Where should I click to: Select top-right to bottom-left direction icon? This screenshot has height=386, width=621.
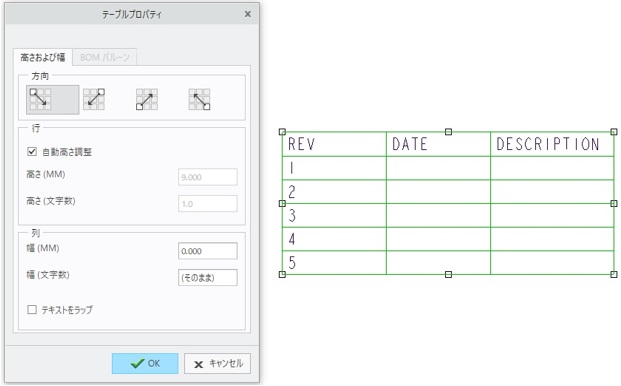94,99
